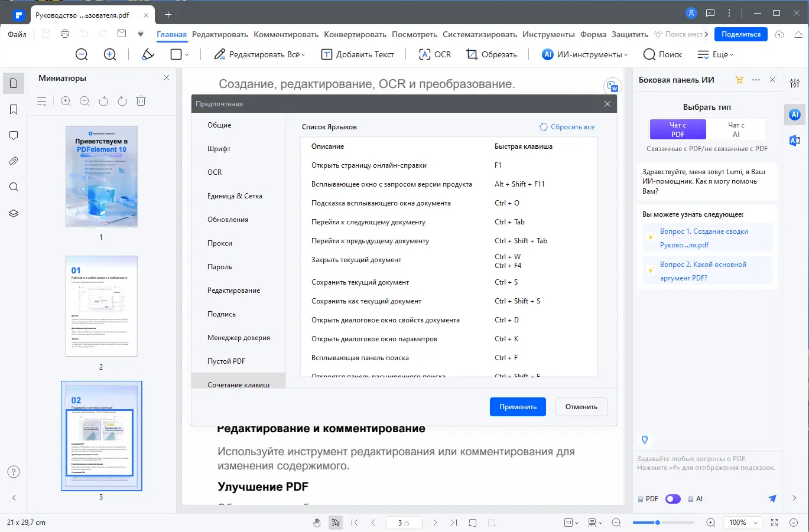Select the OCR tool on the toolbar
This screenshot has height=532, width=809.
click(434, 54)
